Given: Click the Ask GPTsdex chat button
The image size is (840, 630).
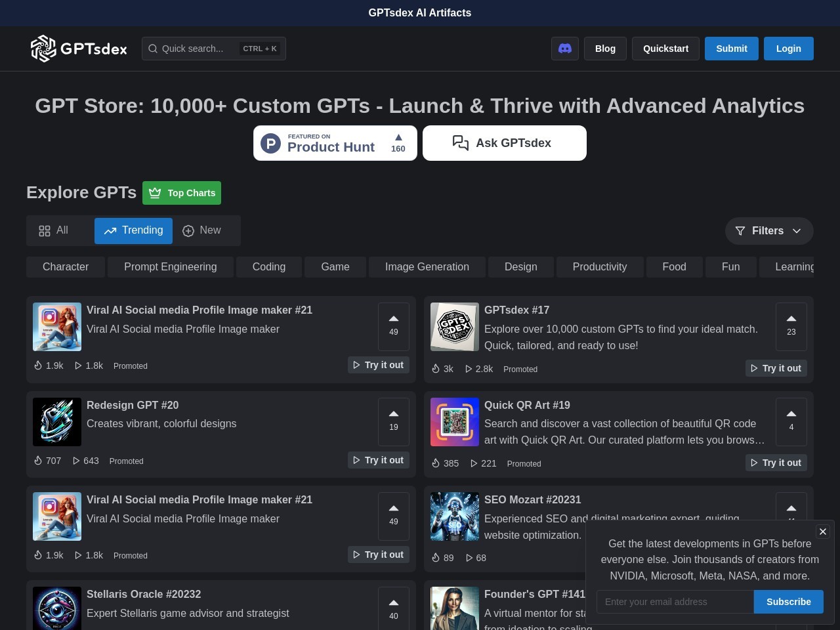Looking at the screenshot, I should point(505,143).
